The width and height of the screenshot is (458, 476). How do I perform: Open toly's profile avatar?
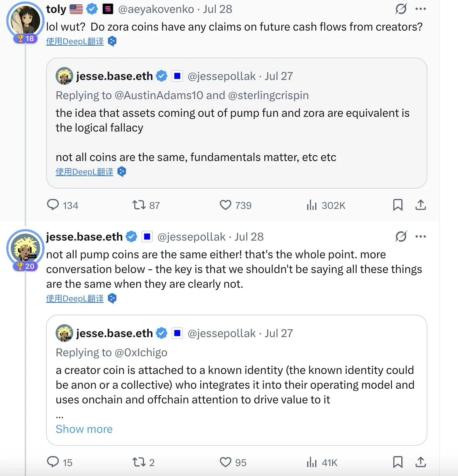pyautogui.click(x=25, y=21)
